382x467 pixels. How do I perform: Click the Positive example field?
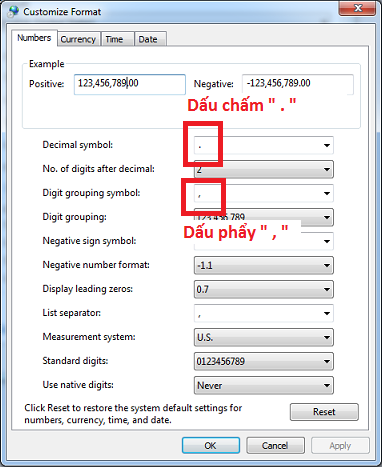point(130,84)
